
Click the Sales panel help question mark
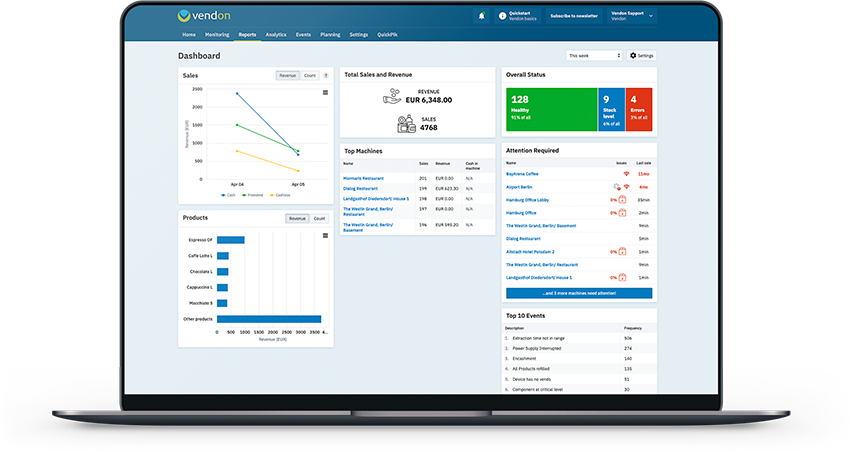pos(326,76)
